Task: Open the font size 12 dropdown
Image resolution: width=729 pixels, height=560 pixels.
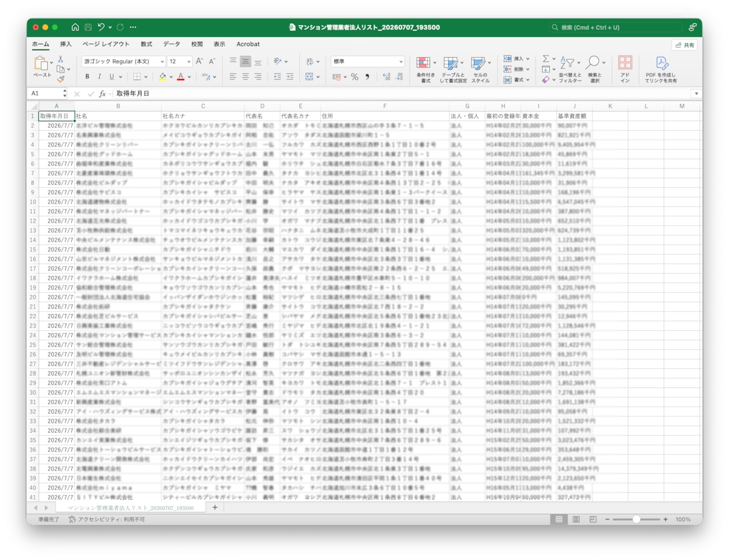Action: [x=180, y=61]
